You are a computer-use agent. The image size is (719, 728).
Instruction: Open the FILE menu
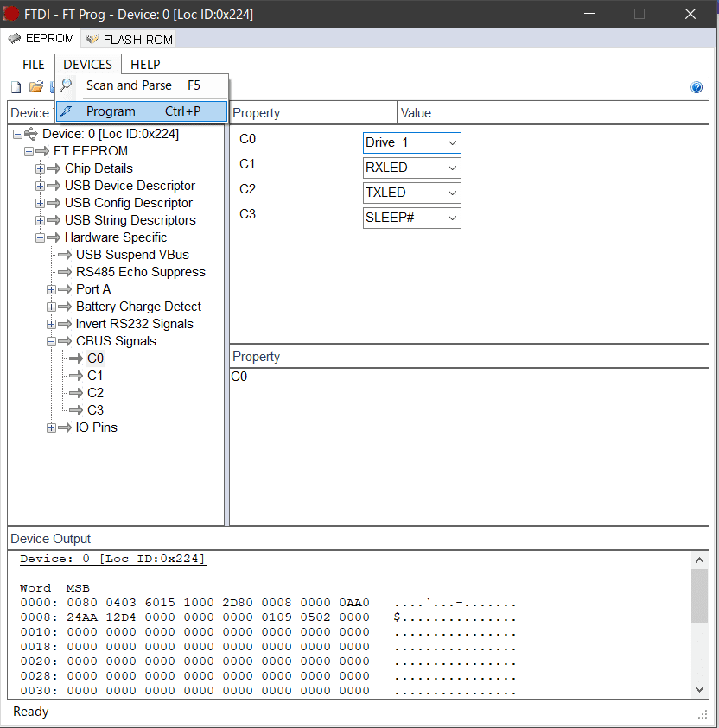click(x=34, y=65)
